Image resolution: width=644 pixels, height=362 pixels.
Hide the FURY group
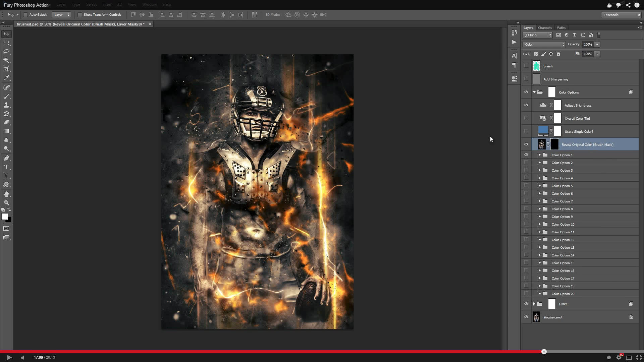pyautogui.click(x=526, y=304)
